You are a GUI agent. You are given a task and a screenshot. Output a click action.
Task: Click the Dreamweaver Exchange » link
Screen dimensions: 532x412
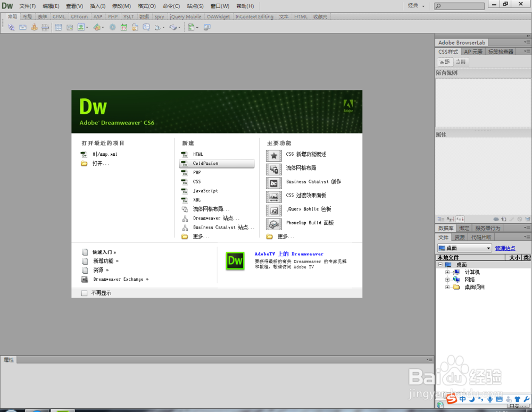(121, 280)
